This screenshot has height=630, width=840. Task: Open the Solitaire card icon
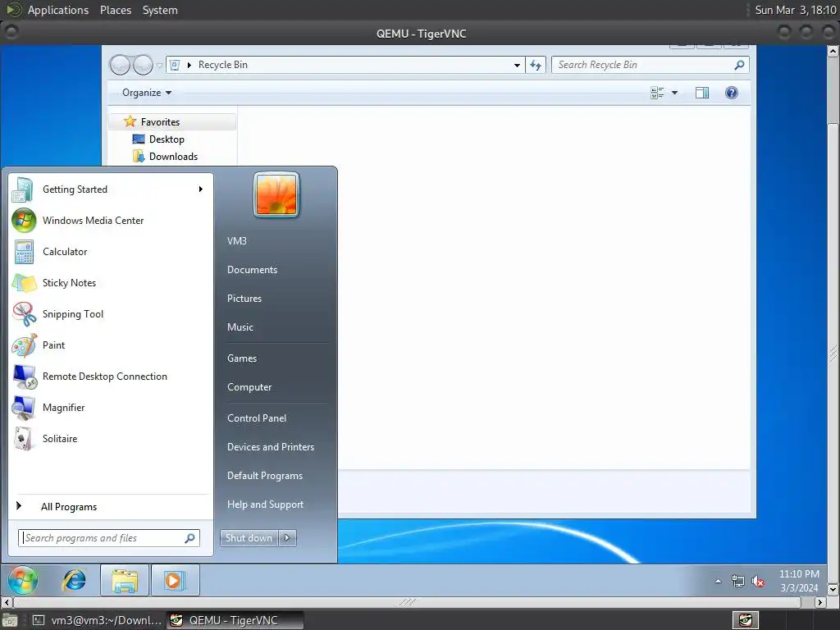point(22,439)
